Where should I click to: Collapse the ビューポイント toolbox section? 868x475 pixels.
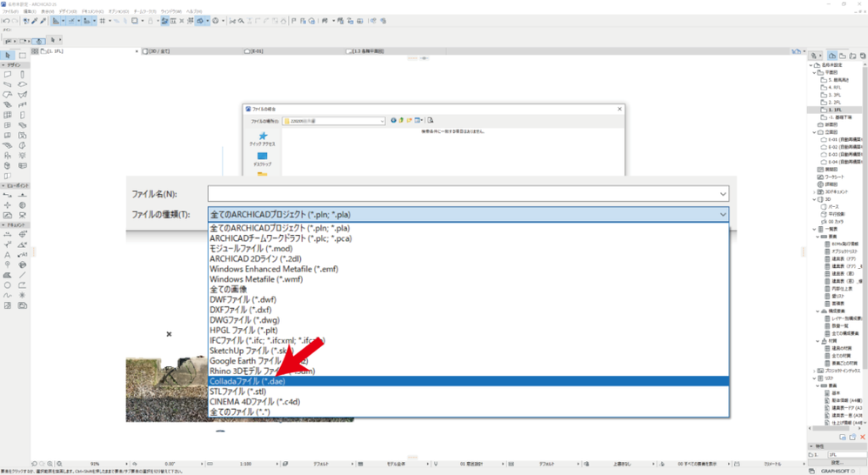click(x=3, y=185)
